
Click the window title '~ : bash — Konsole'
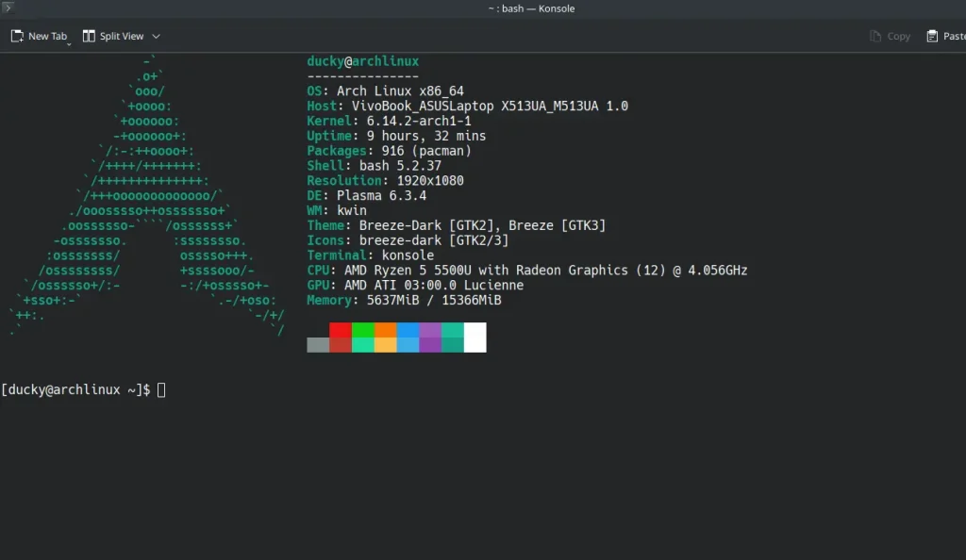click(531, 8)
